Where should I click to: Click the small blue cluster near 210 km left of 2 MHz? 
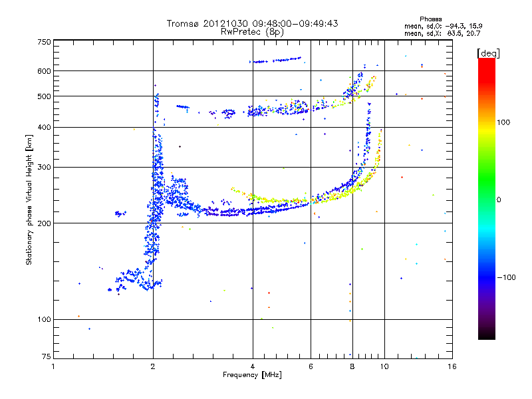tap(120, 213)
